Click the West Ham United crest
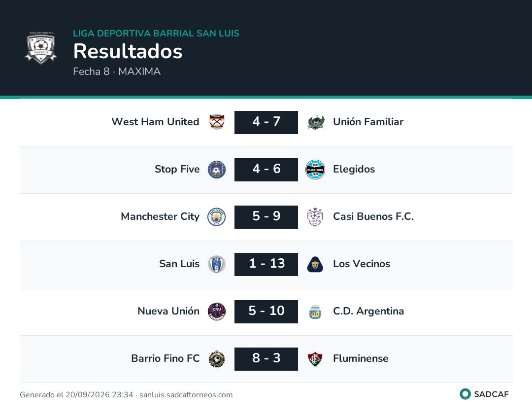Image resolution: width=532 pixels, height=420 pixels. [x=216, y=122]
